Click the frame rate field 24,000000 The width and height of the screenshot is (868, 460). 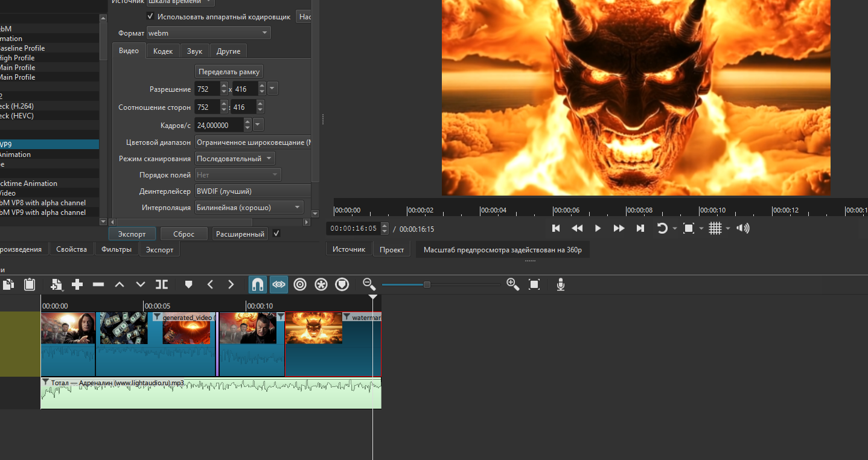[219, 125]
